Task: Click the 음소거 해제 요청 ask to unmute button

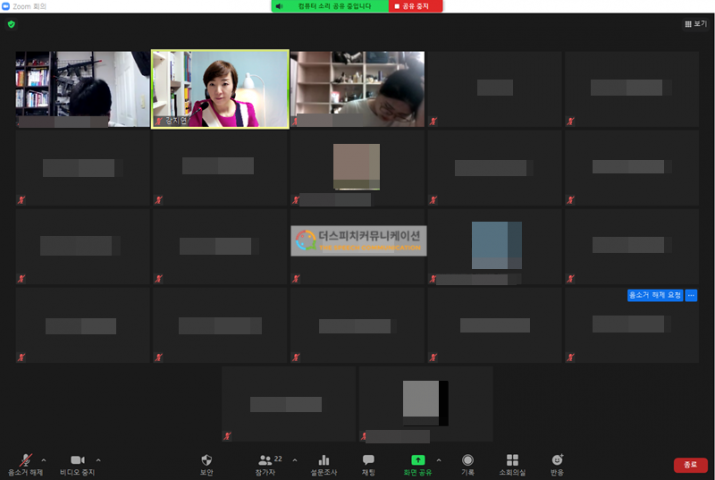Action: pos(654,295)
